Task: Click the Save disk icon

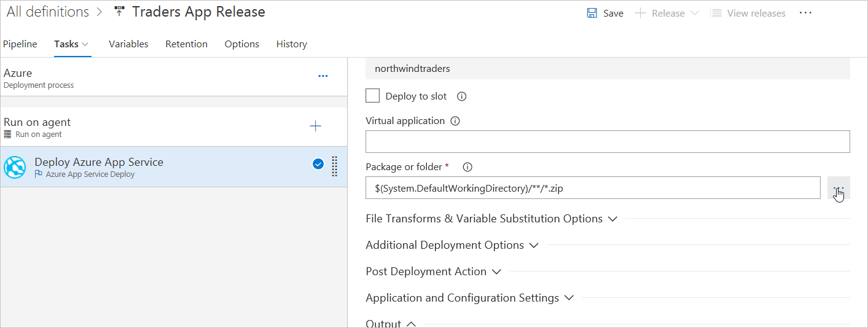Action: pyautogui.click(x=592, y=13)
